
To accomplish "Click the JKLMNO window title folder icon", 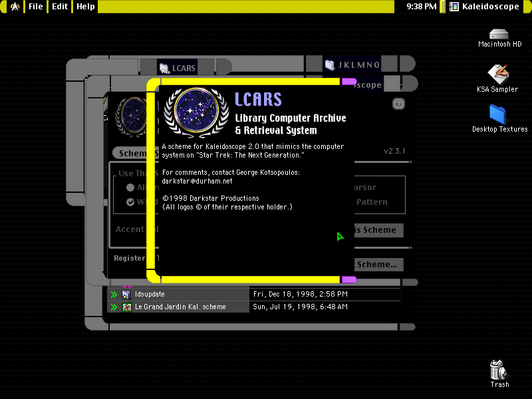I will tap(330, 65).
